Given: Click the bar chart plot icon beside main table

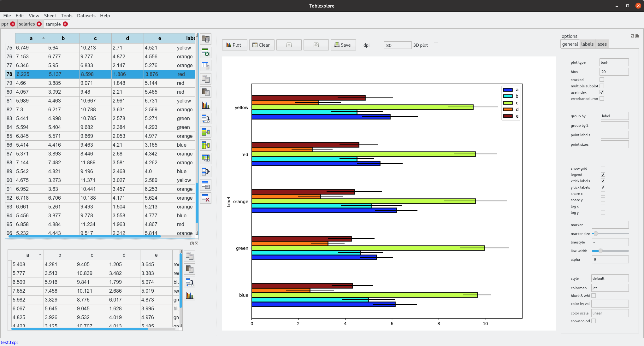Looking at the screenshot, I should coord(206,105).
